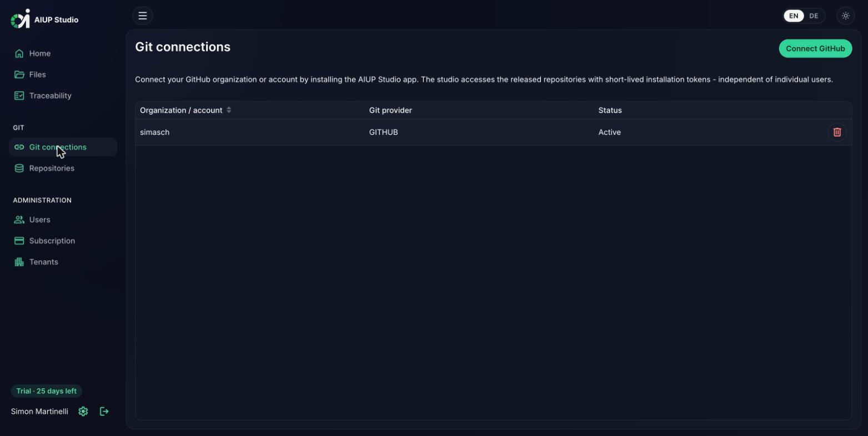Toggle the hamburger sidebar menu button
The image size is (868, 436).
click(143, 16)
